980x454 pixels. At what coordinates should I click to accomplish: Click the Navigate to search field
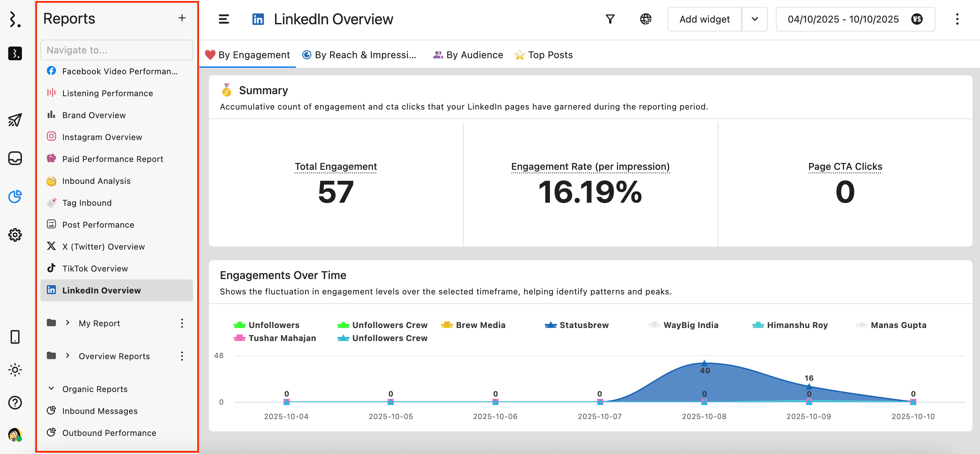tap(116, 50)
